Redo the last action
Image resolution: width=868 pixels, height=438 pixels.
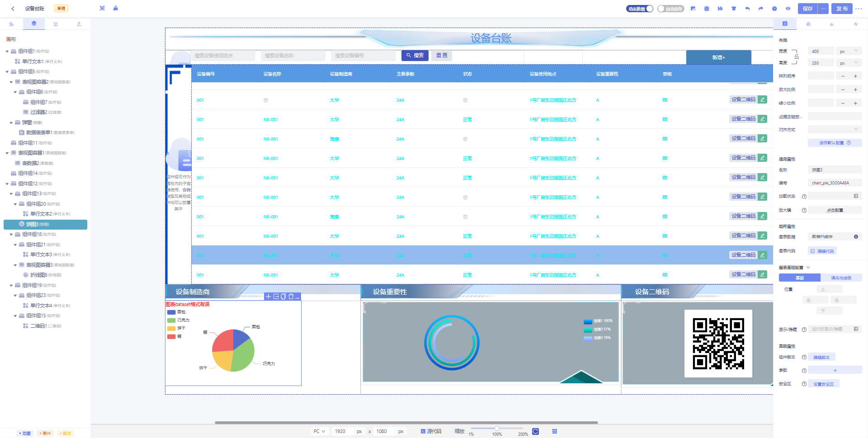coord(761,9)
